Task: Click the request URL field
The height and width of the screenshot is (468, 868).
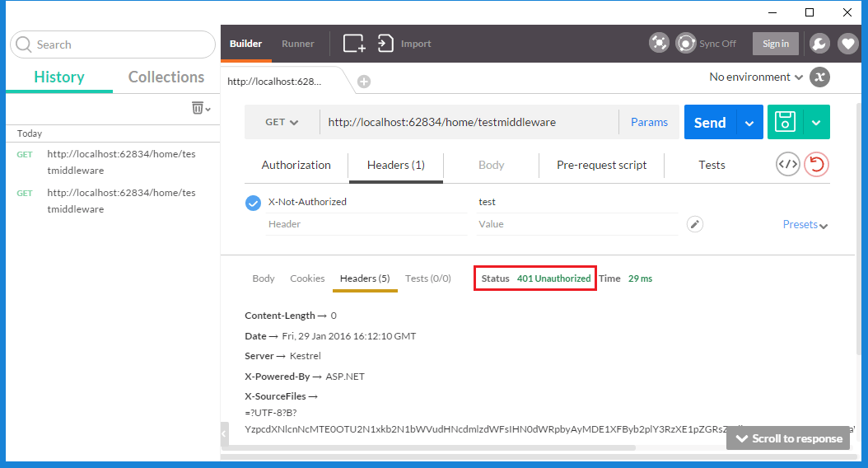Action: 469,123
